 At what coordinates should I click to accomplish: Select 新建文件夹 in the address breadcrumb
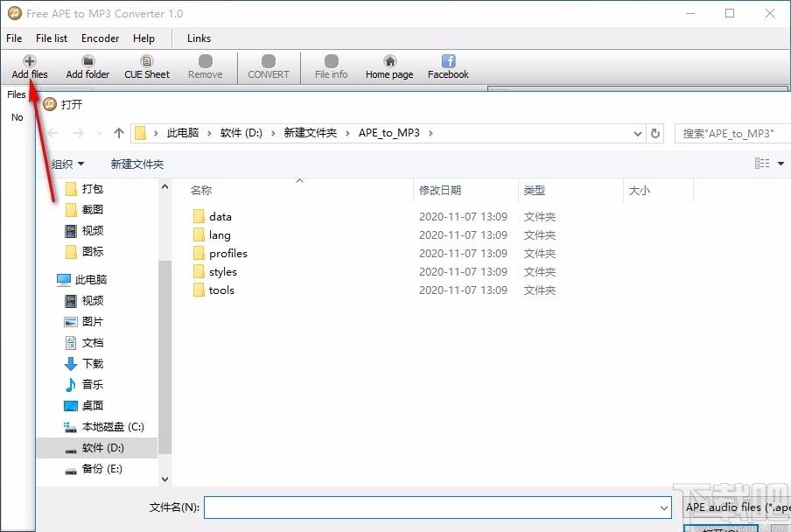[311, 133]
